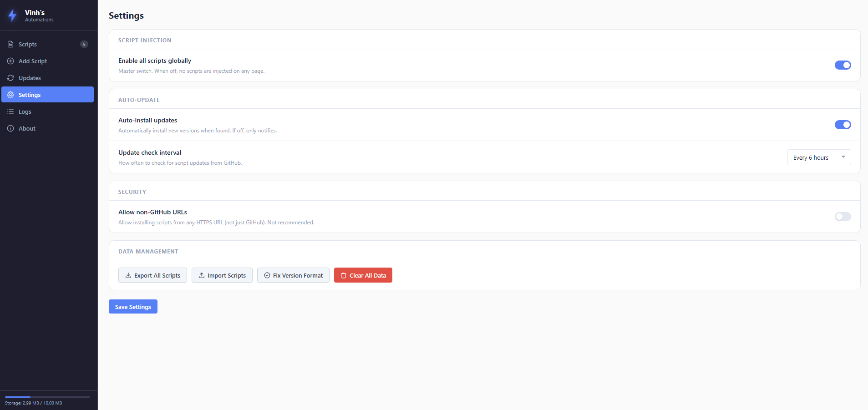
Task: Click the 'Allow non-GitHub URLs' label
Action: click(152, 212)
